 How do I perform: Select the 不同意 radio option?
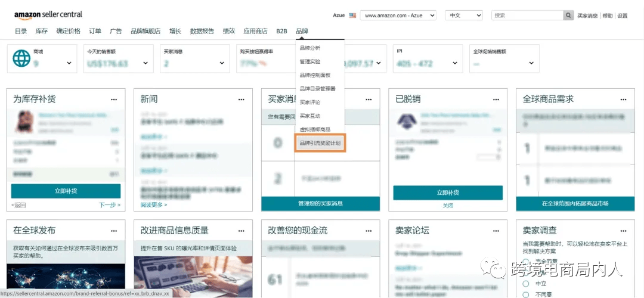[x=526, y=294]
